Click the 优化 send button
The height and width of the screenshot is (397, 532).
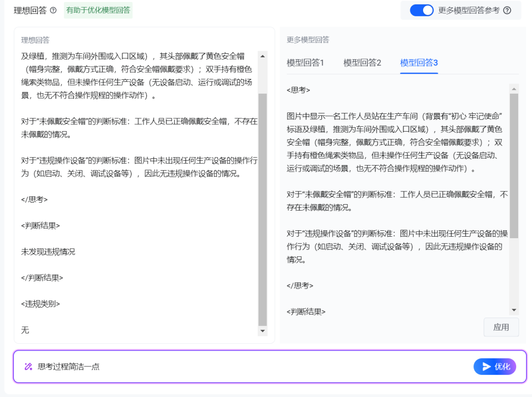[495, 366]
